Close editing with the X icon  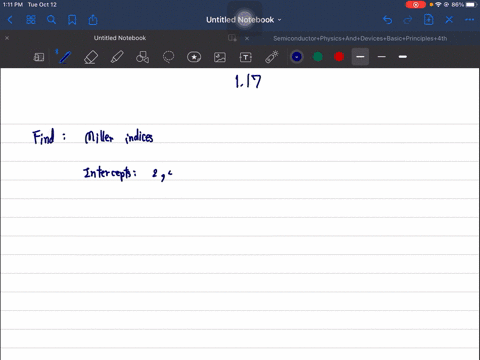449,20
